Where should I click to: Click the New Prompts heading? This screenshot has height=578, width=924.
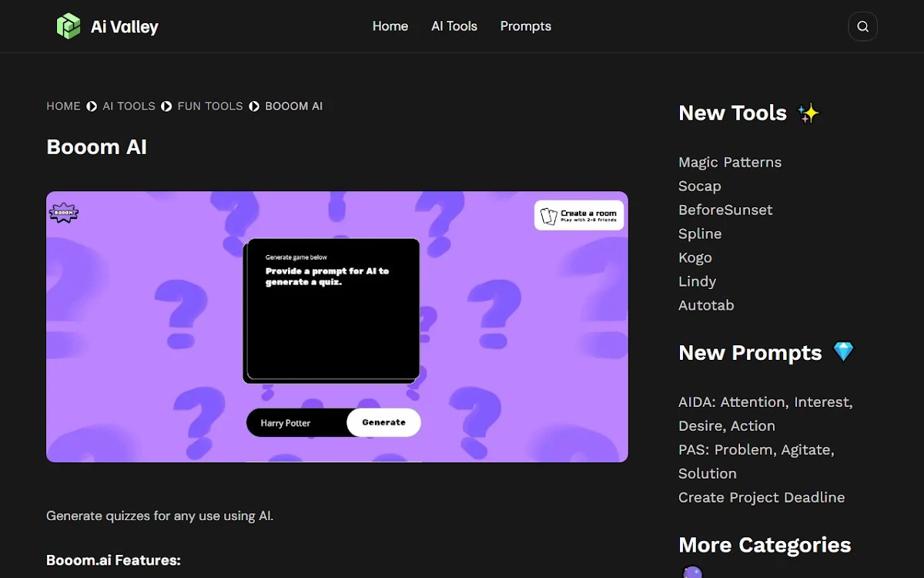coord(750,353)
